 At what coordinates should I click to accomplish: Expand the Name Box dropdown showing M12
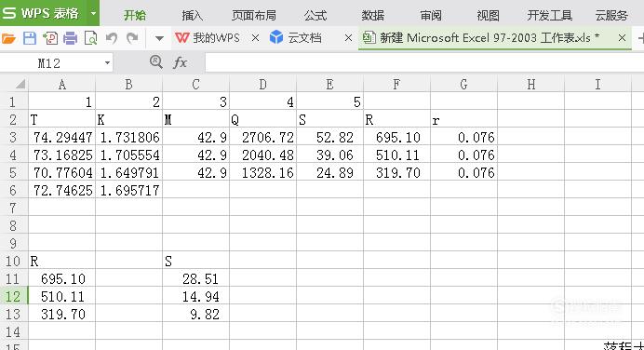(x=107, y=63)
